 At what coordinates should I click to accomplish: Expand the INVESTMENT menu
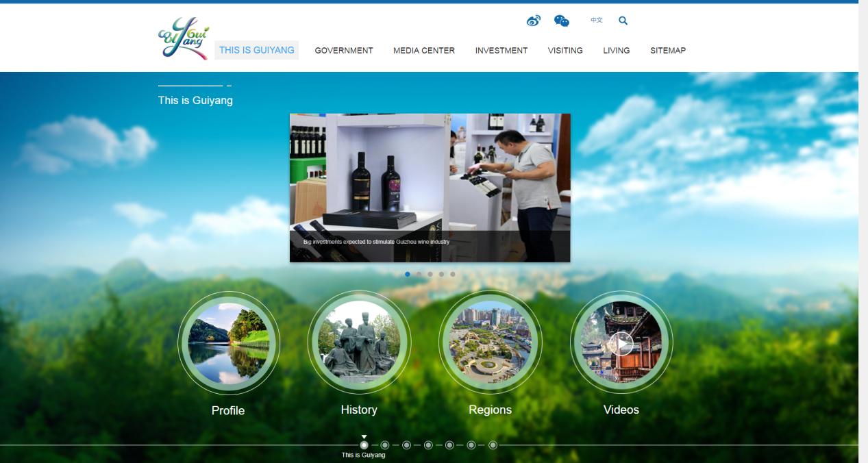501,51
